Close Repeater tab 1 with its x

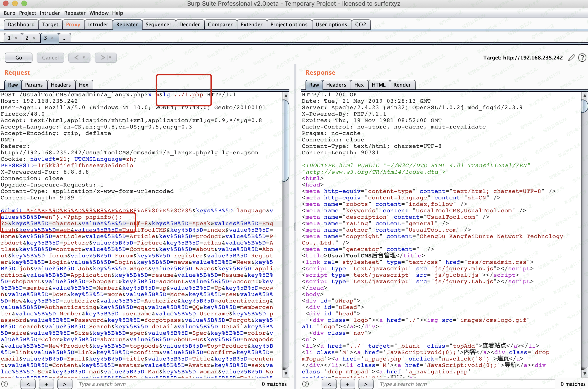coord(16,38)
